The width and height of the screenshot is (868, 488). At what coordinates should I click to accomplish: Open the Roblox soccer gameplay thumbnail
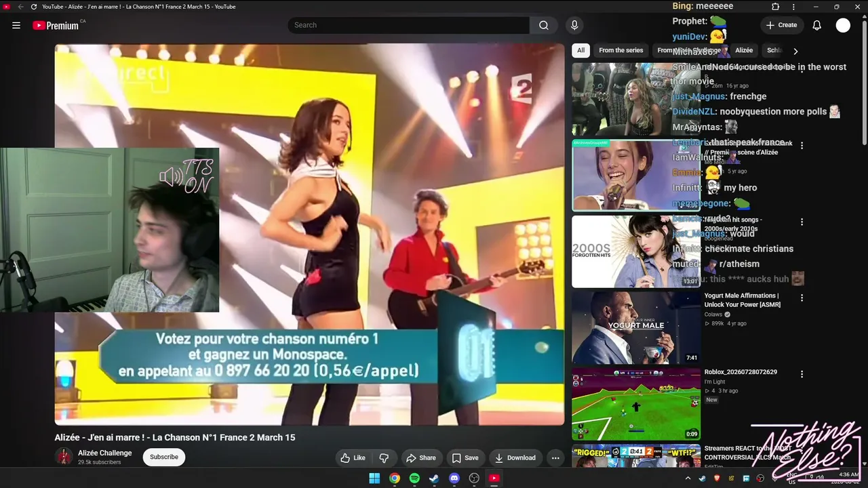point(636,404)
